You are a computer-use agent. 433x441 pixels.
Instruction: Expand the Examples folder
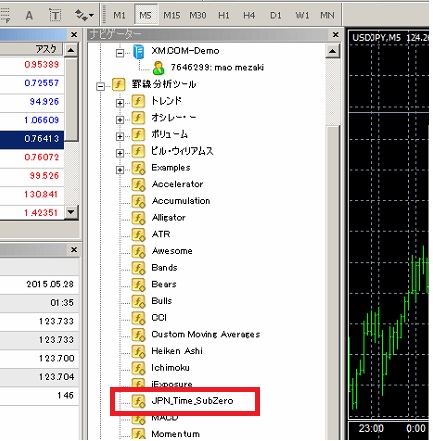click(120, 170)
